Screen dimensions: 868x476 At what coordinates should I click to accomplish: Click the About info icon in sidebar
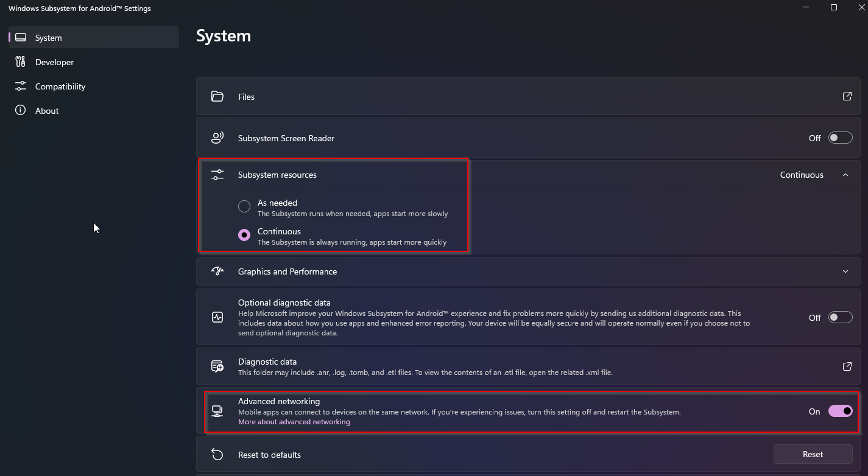pos(20,110)
